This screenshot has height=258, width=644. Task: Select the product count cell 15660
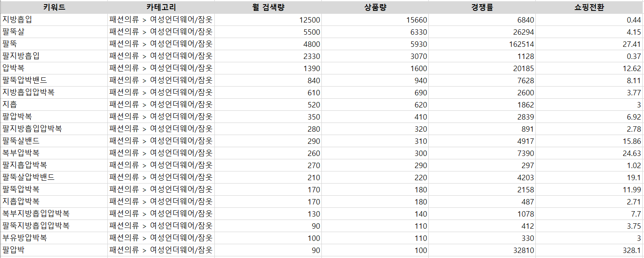click(x=375, y=20)
